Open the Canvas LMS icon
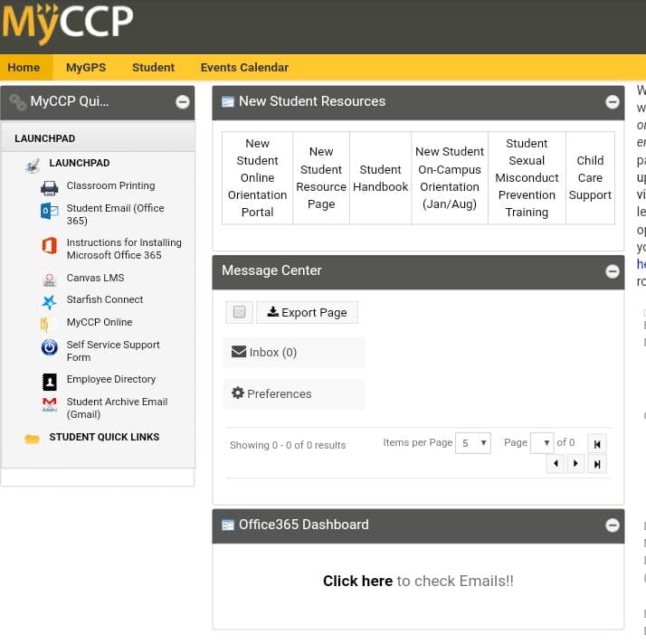Screen dimensions: 646x644 coord(49,279)
